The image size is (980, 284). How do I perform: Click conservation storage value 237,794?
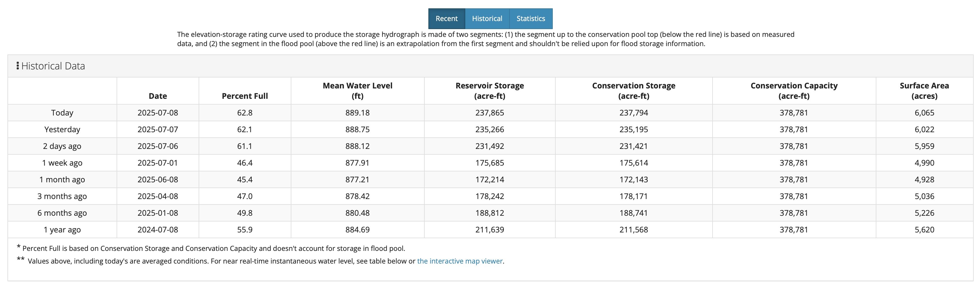click(634, 113)
